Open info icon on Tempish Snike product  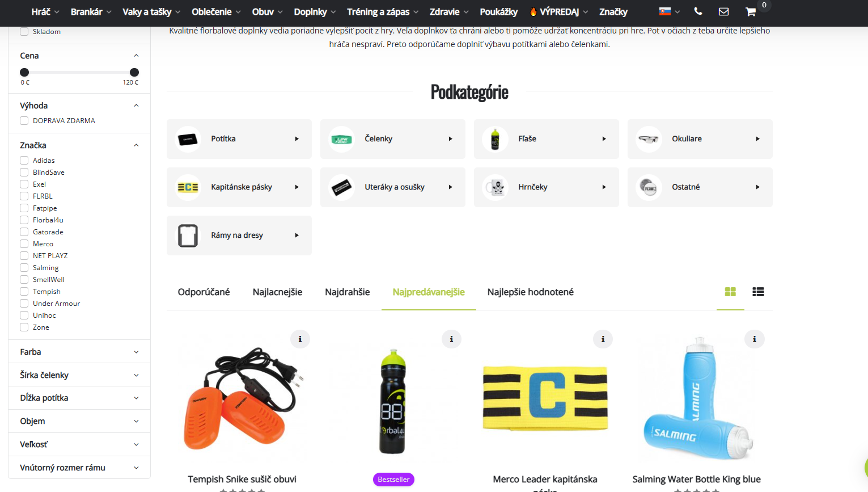tap(300, 339)
